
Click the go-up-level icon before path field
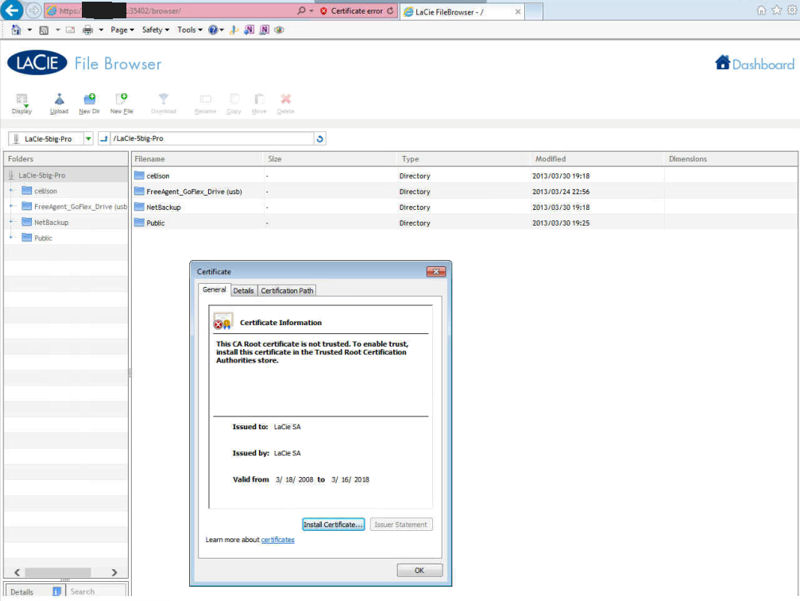click(x=104, y=139)
